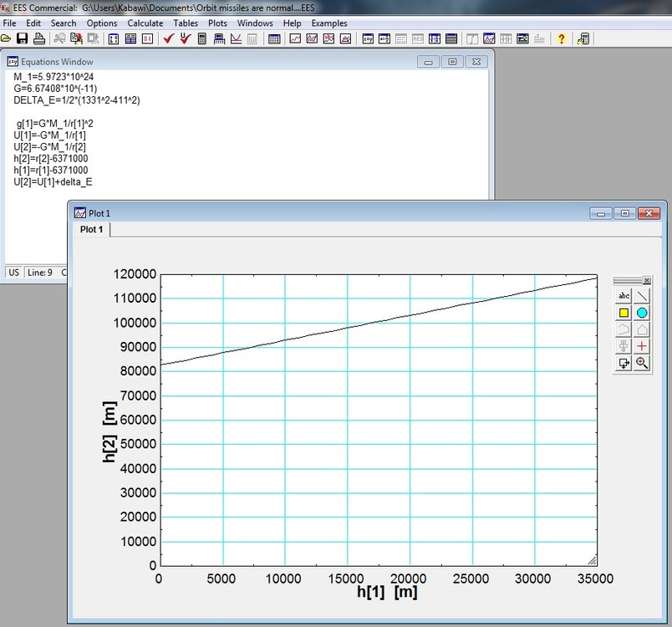Pick the yellow rectangle tool
The width and height of the screenshot is (672, 627).
coord(624,313)
